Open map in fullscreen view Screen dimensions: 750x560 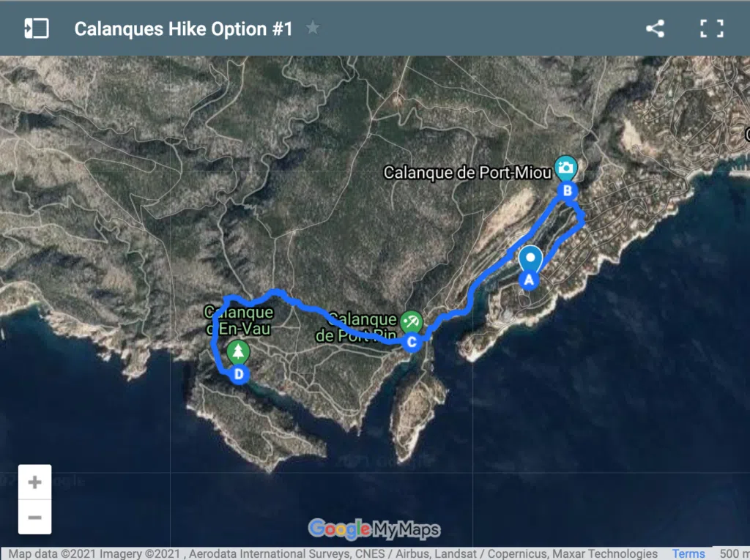[x=711, y=29]
